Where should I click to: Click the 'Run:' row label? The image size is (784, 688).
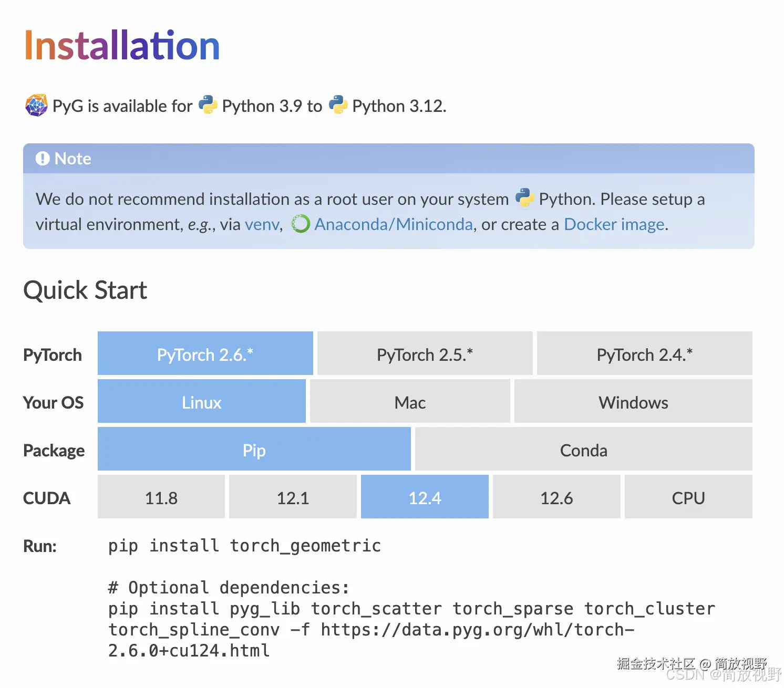point(40,546)
